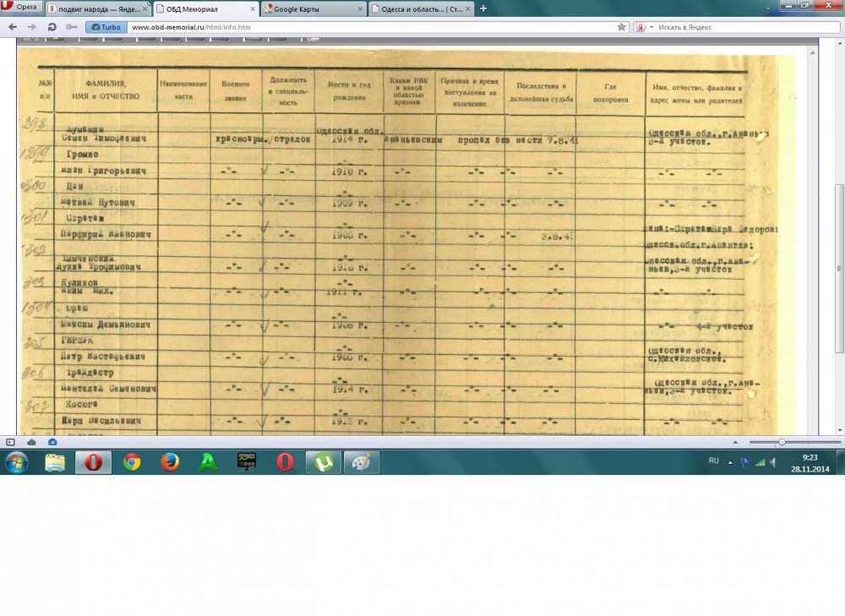This screenshot has height=616, width=845.
Task: Close the 'Одесса и область' tab
Action: [468, 9]
